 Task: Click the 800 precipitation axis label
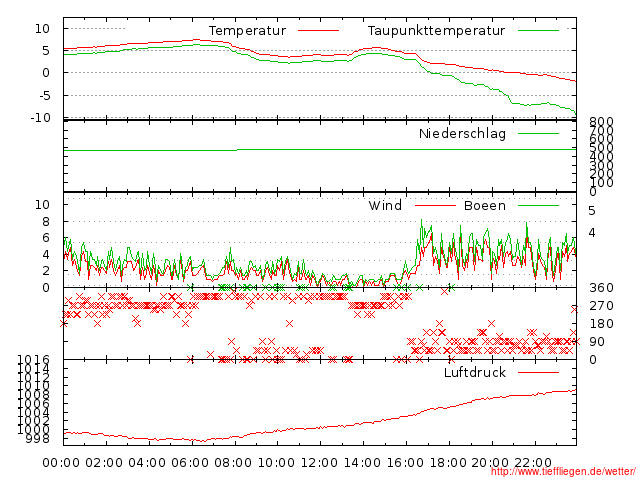[601, 121]
